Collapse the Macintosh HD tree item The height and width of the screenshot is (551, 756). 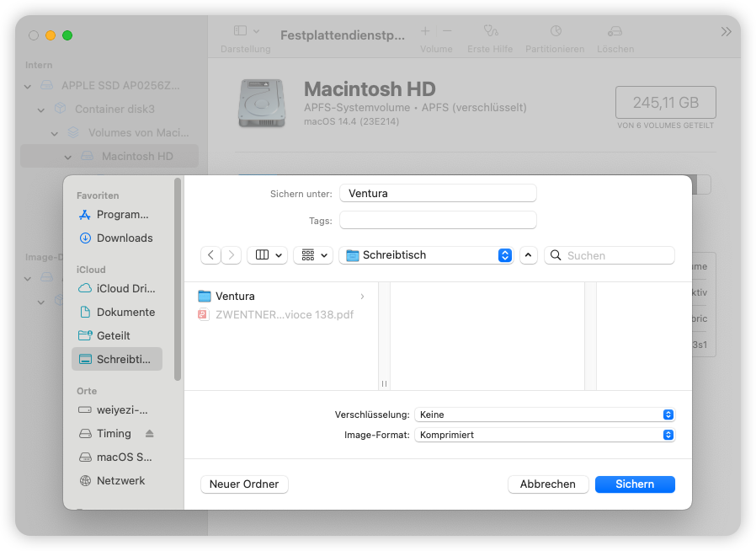pyautogui.click(x=68, y=158)
